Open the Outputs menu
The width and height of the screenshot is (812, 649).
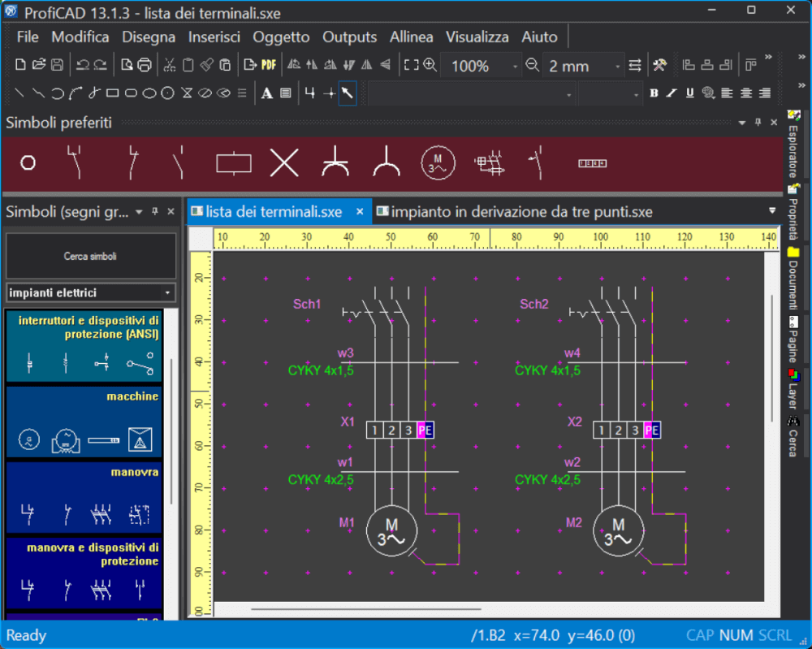[349, 37]
